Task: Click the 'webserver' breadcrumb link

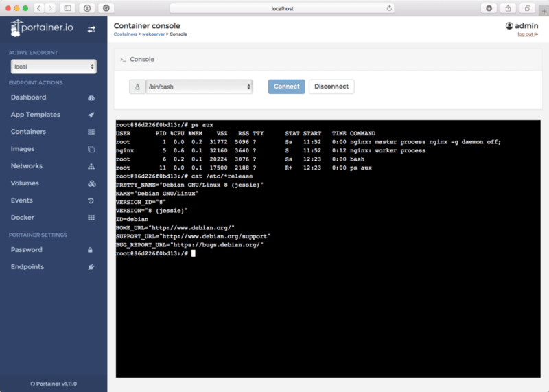Action: tap(153, 34)
